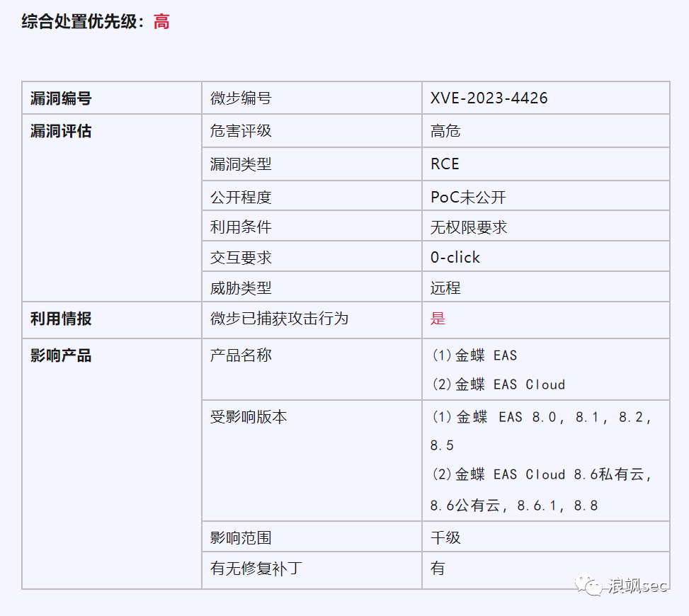Click the 有 patch availability value
This screenshot has width=689, height=616.
pyautogui.click(x=437, y=568)
